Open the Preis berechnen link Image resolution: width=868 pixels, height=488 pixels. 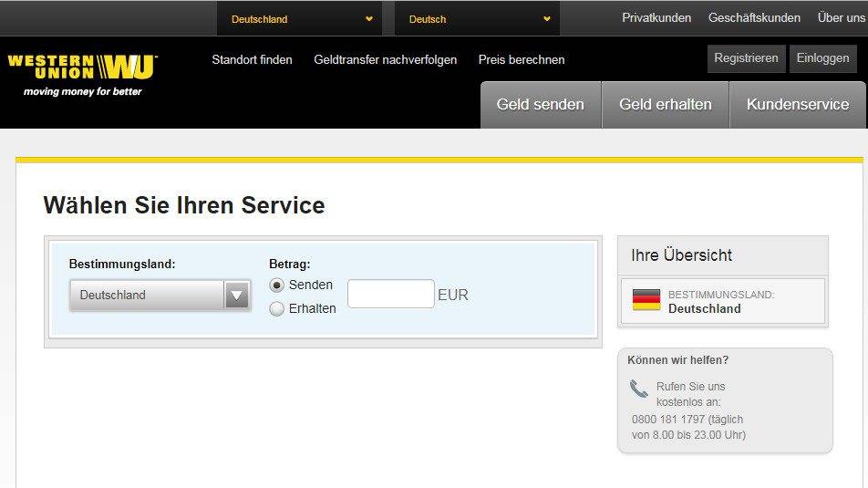522,60
